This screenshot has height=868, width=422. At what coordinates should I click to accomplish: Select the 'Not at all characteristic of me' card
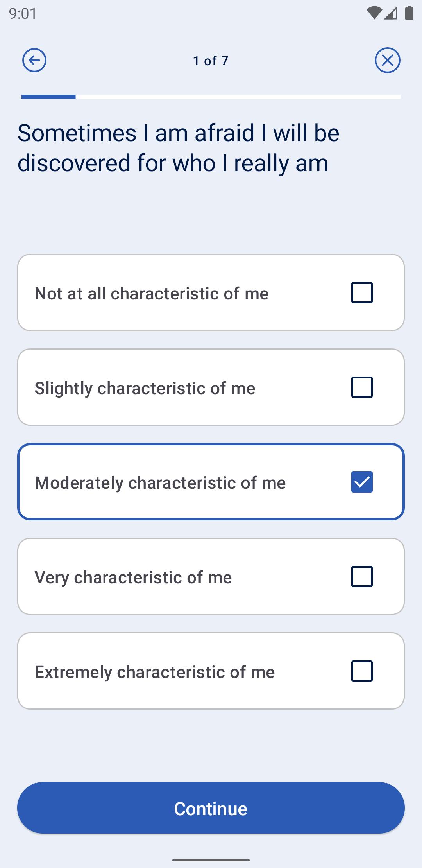211,292
